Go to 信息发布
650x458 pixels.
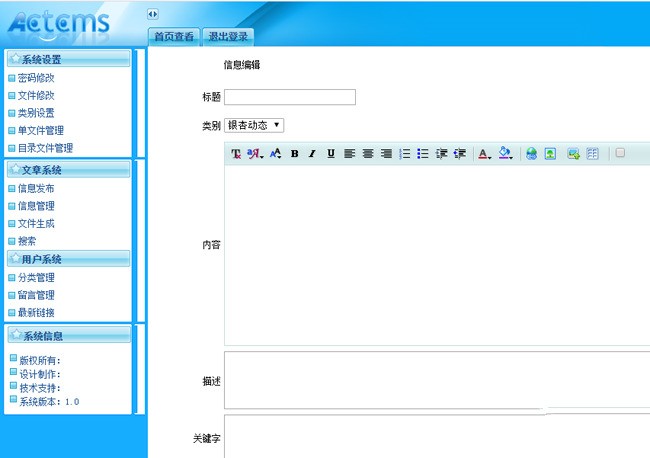(36, 189)
